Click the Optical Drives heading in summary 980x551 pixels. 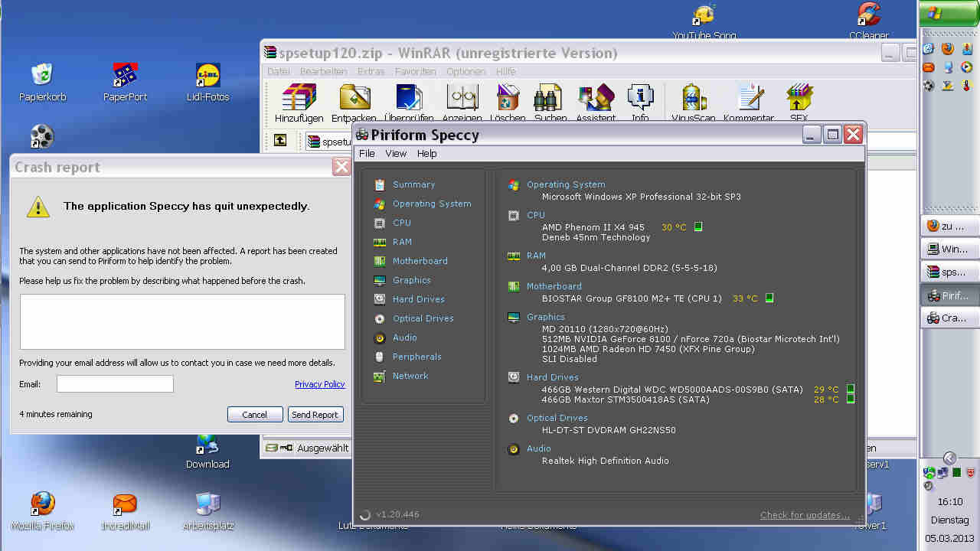coord(557,418)
